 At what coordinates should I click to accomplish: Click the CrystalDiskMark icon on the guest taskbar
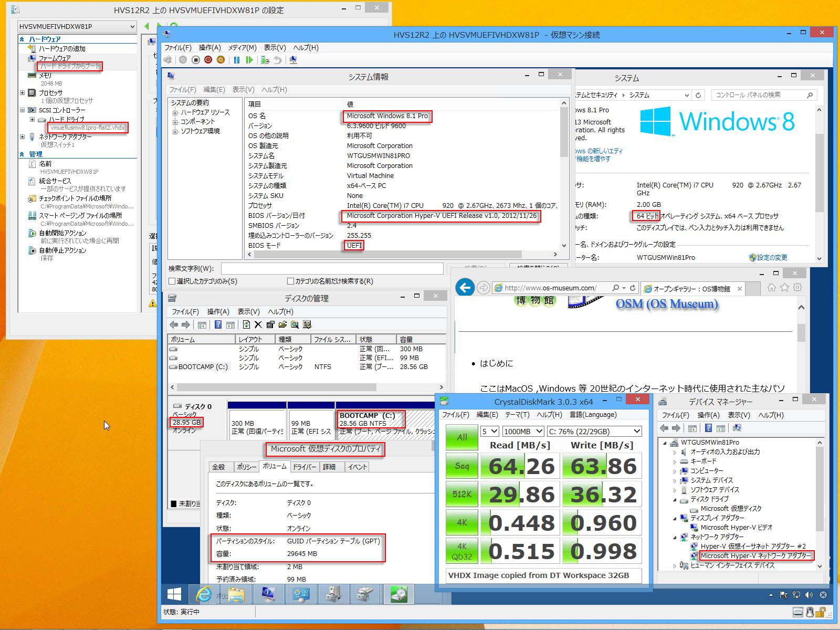point(399,594)
